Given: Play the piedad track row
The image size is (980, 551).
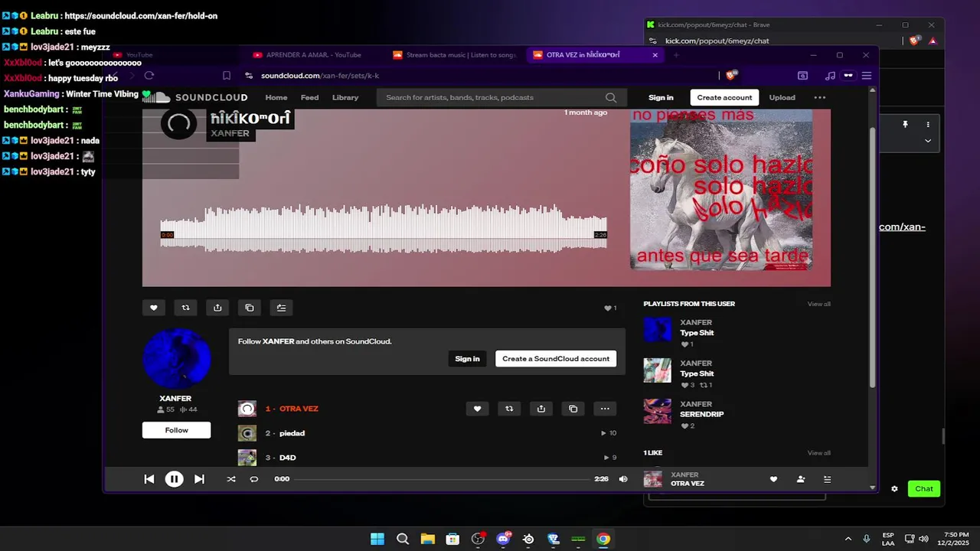Looking at the screenshot, I should pyautogui.click(x=292, y=433).
